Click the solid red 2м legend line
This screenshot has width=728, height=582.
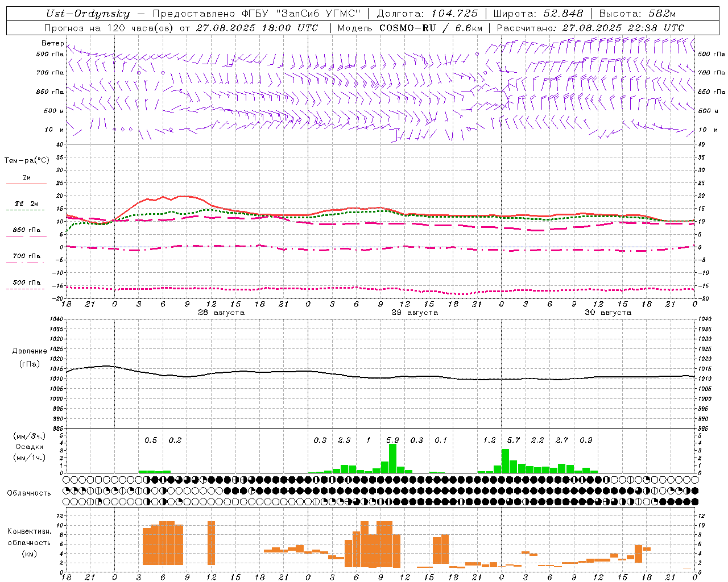[x=26, y=184]
